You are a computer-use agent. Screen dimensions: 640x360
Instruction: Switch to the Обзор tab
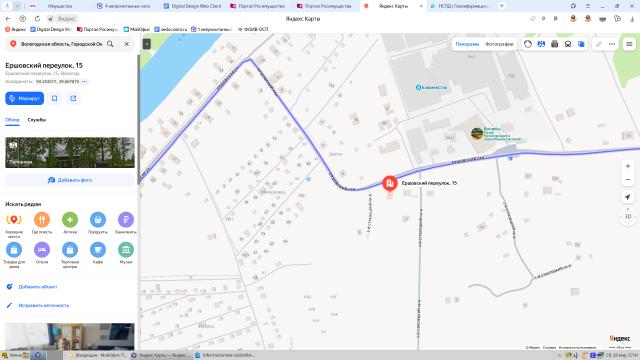12,120
